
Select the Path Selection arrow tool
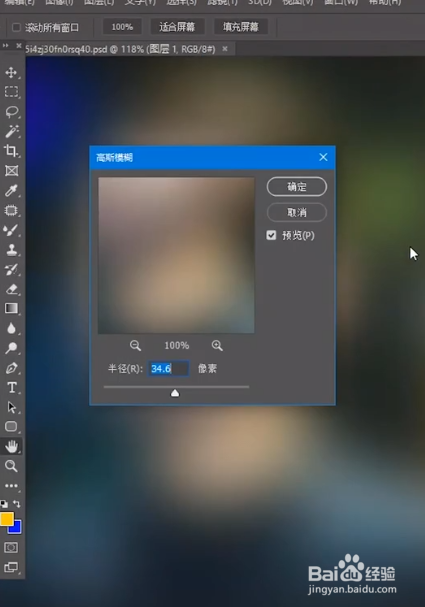click(x=11, y=407)
